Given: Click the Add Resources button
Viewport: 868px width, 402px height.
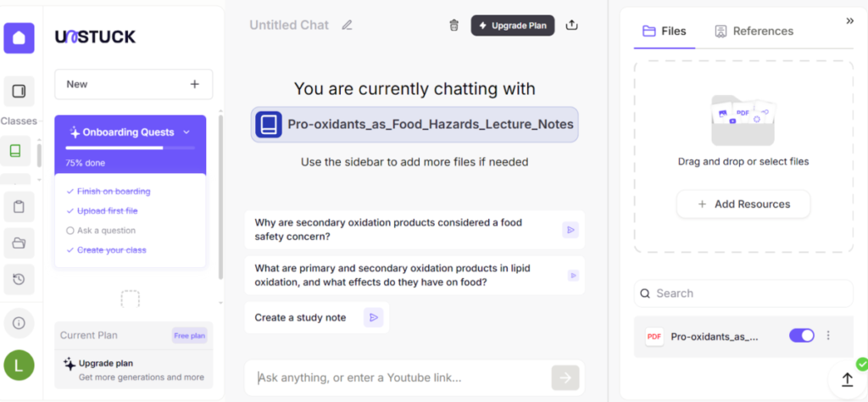Looking at the screenshot, I should point(743,204).
